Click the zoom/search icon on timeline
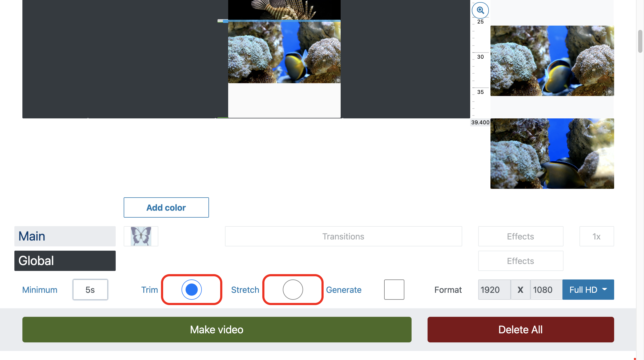Image resolution: width=644 pixels, height=360 pixels. pyautogui.click(x=481, y=10)
